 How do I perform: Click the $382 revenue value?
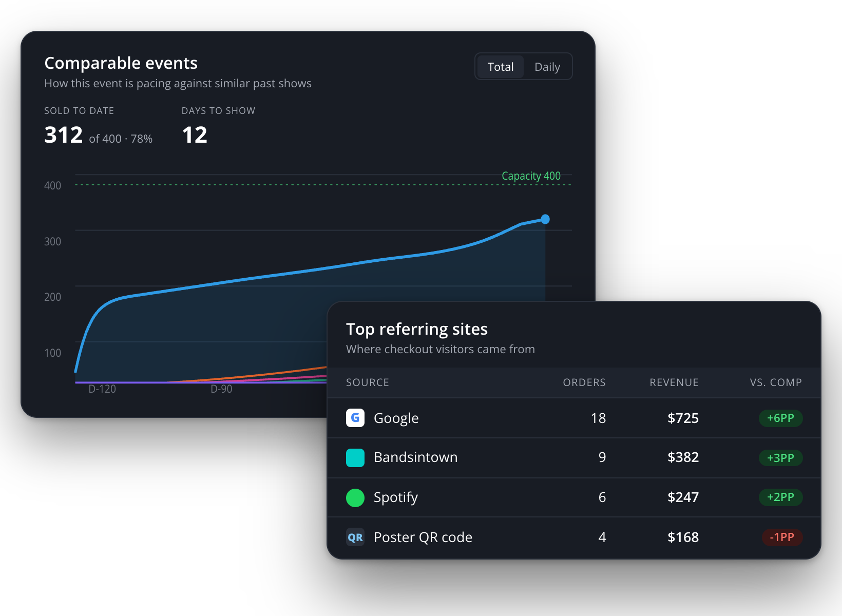683,457
